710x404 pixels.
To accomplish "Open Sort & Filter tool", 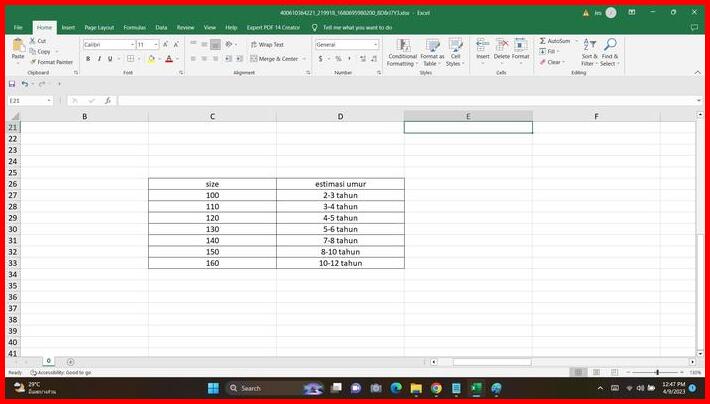I will point(589,52).
